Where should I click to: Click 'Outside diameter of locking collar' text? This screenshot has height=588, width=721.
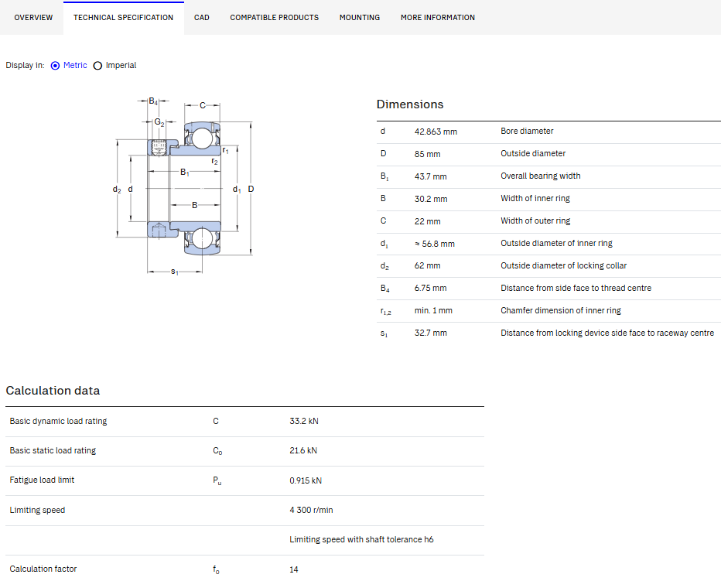[563, 265]
